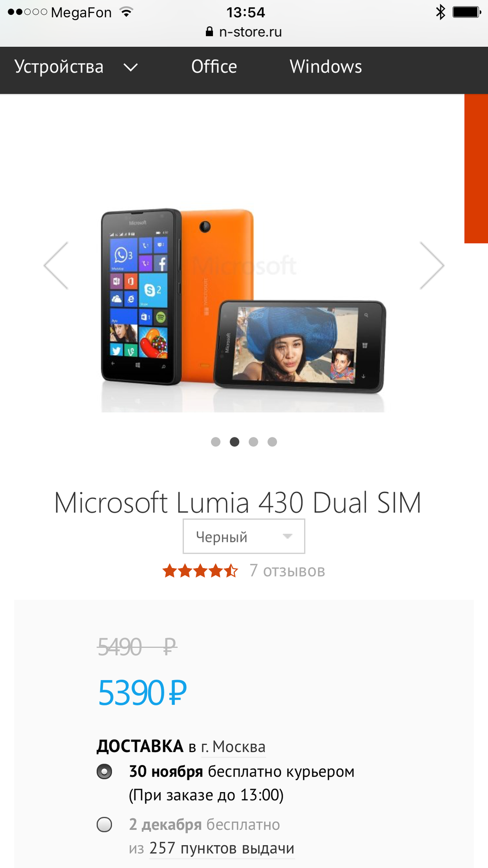Tap the battery indicator icon
488x868 pixels.
click(467, 12)
